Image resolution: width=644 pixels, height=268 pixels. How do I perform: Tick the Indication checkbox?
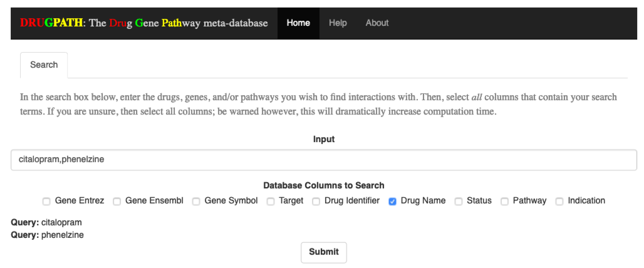tap(559, 201)
